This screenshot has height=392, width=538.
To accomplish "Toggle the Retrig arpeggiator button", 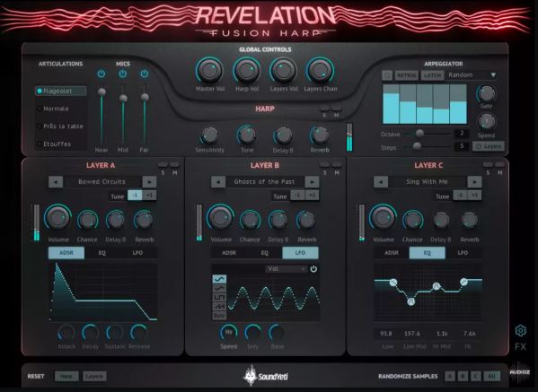I will point(407,75).
